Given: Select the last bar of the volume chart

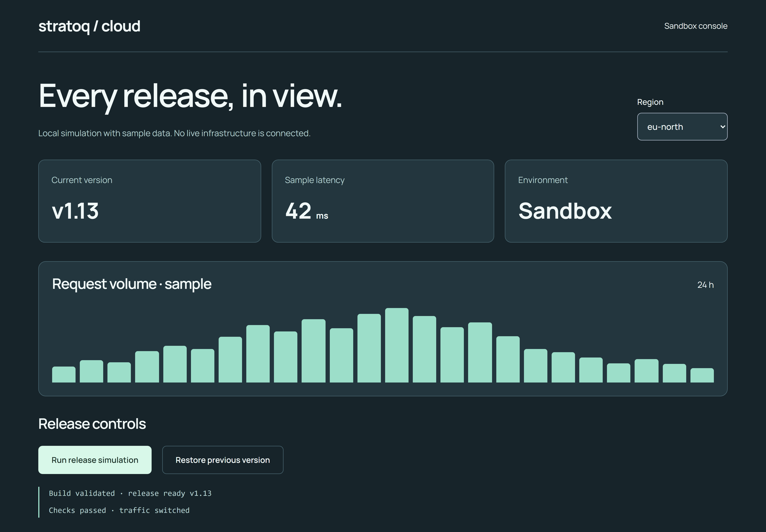Looking at the screenshot, I should coord(702,375).
